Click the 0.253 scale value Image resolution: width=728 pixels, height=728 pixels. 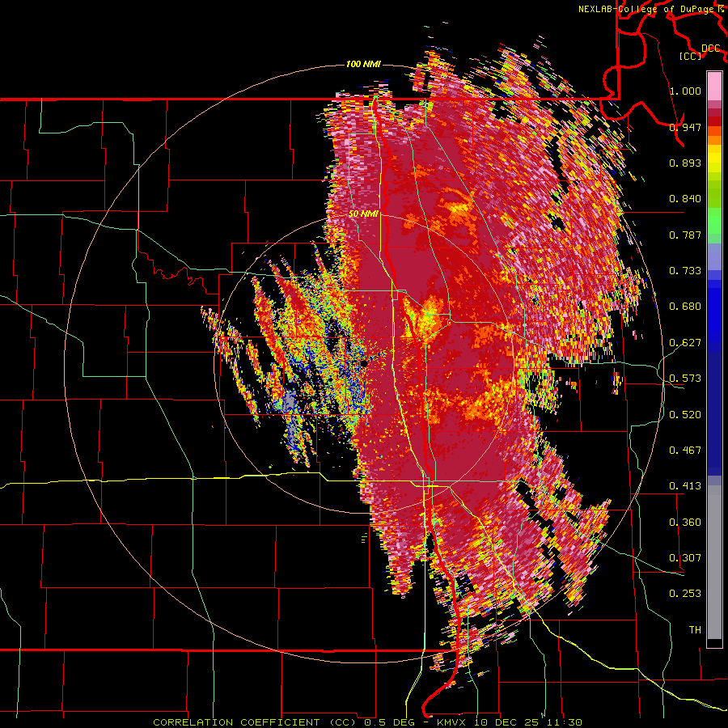click(685, 594)
